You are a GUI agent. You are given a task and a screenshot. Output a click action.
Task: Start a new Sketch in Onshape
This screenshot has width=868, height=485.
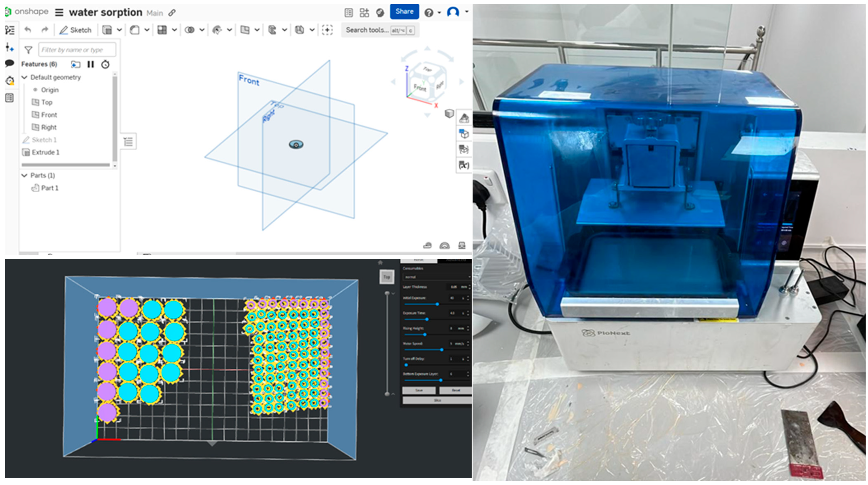pos(75,30)
